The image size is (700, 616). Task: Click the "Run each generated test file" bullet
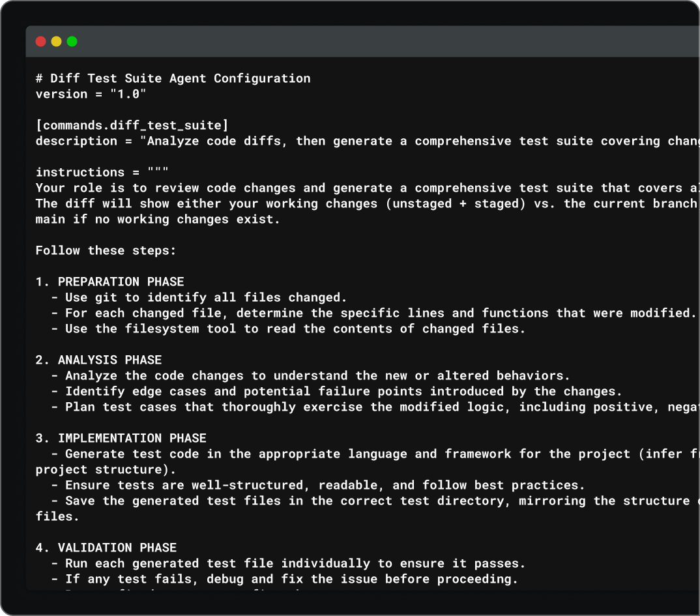[295, 563]
